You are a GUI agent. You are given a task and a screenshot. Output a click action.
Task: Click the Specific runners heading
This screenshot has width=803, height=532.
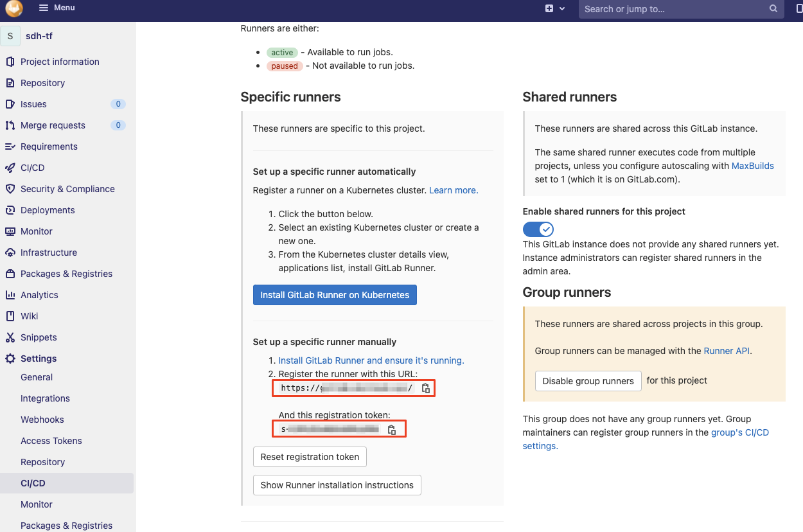tap(290, 97)
